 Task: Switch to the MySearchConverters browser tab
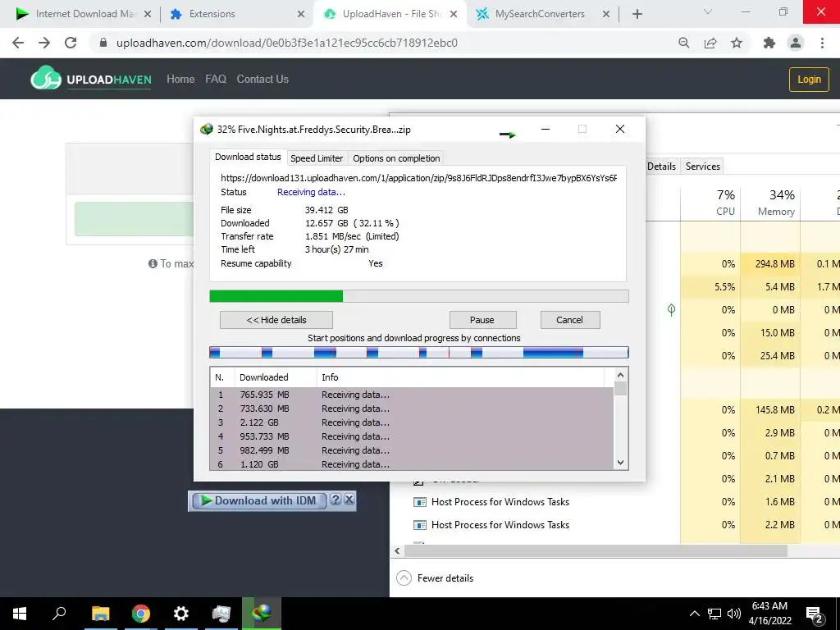[x=540, y=14]
